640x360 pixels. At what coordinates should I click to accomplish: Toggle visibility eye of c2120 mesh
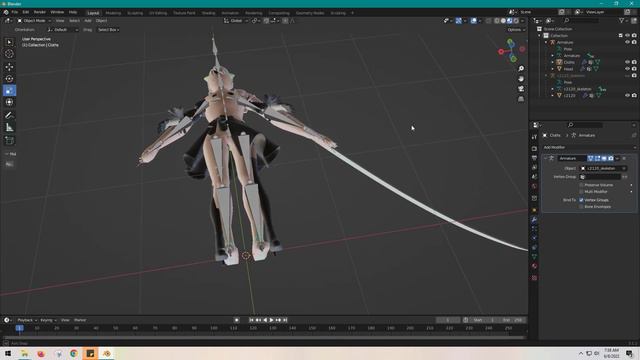[627, 95]
